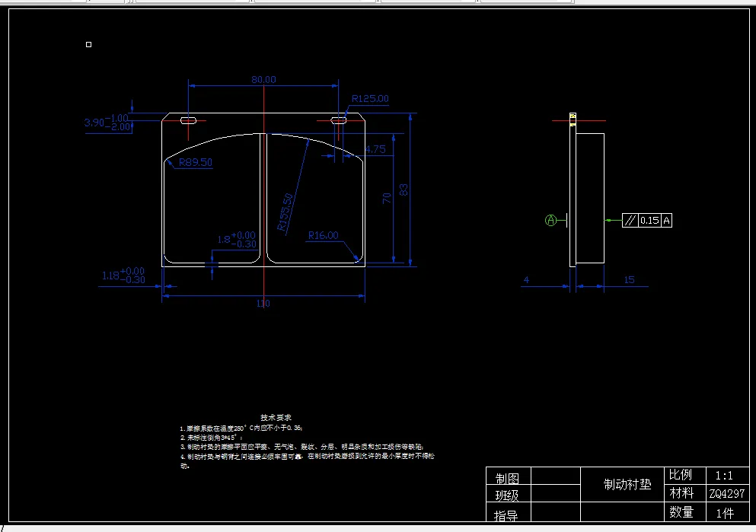Select the 1.18 toleranced dimension
Screen dimensions: 756x532
point(123,276)
